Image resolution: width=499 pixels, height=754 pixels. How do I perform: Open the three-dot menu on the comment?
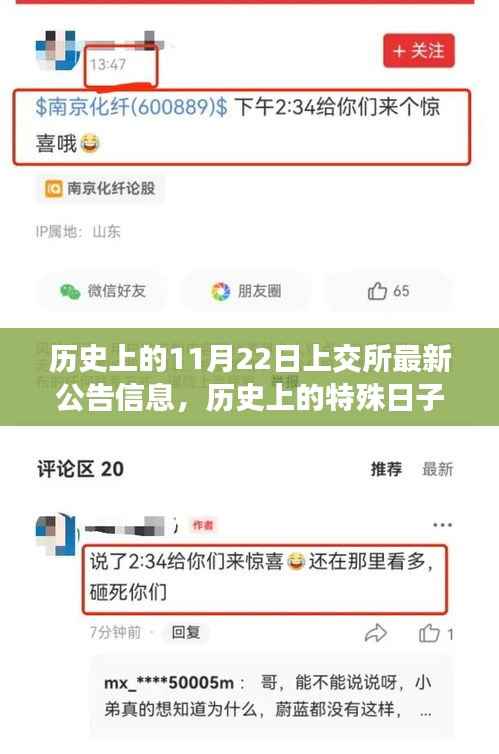442,525
